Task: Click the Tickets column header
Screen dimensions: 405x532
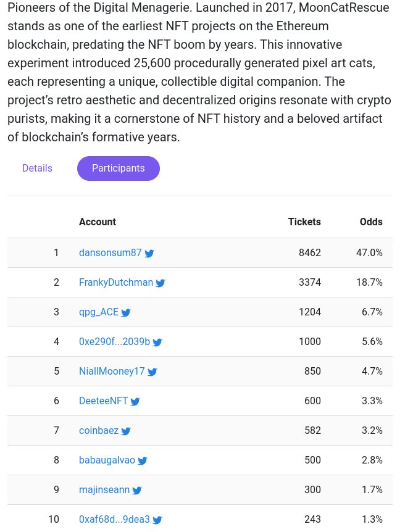Action: (x=304, y=222)
